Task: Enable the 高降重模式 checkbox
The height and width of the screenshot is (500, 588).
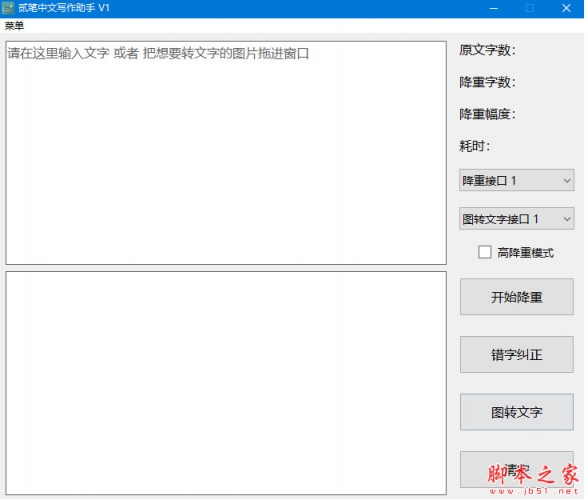Action: tap(484, 252)
